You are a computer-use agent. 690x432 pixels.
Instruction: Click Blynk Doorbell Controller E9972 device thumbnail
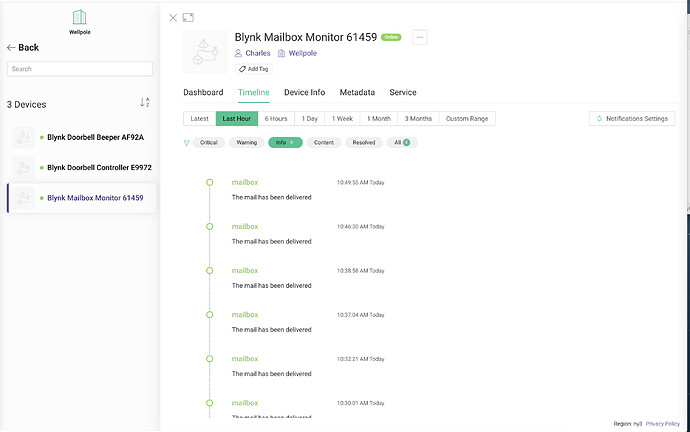(23, 168)
